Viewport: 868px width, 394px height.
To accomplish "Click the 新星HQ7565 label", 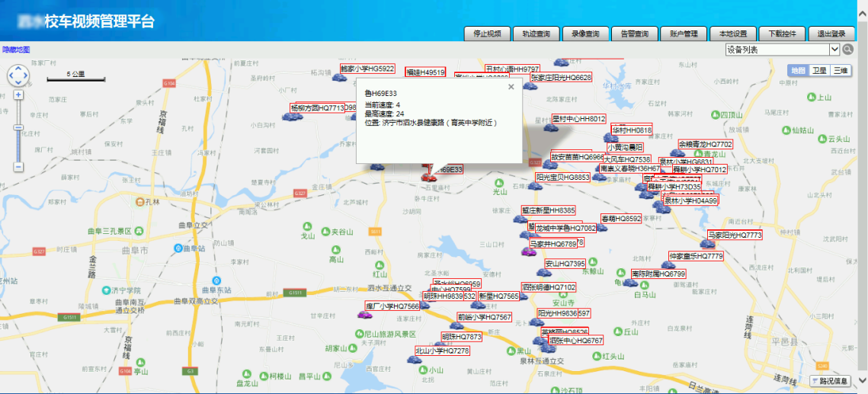I will [x=498, y=296].
